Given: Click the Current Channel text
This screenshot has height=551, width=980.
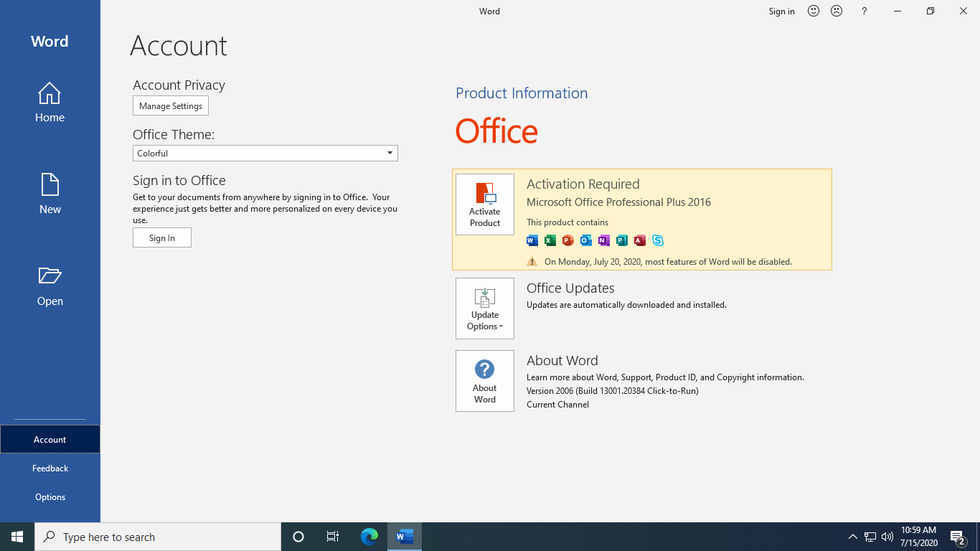Looking at the screenshot, I should 558,405.
